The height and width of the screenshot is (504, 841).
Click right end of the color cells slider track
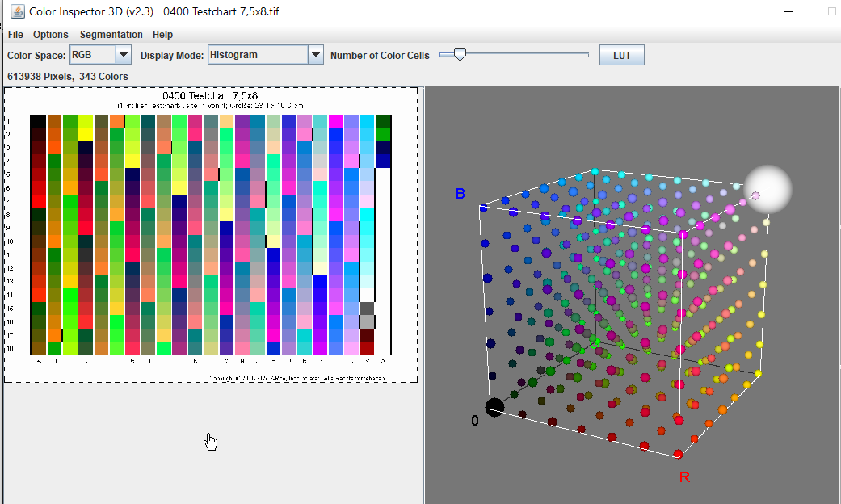587,55
